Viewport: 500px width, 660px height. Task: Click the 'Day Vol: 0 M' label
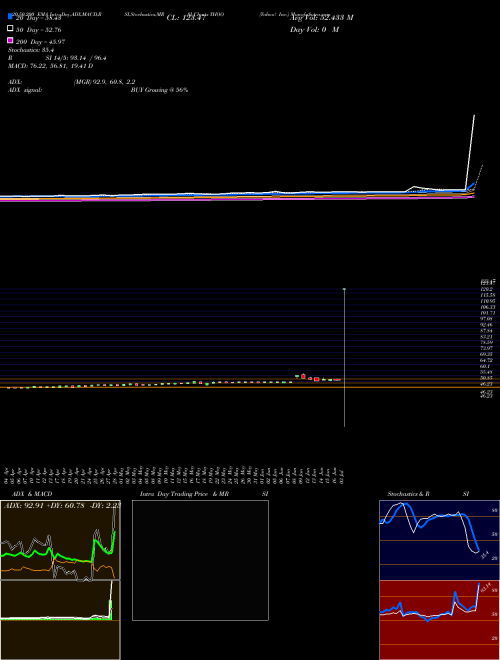coord(314,30)
